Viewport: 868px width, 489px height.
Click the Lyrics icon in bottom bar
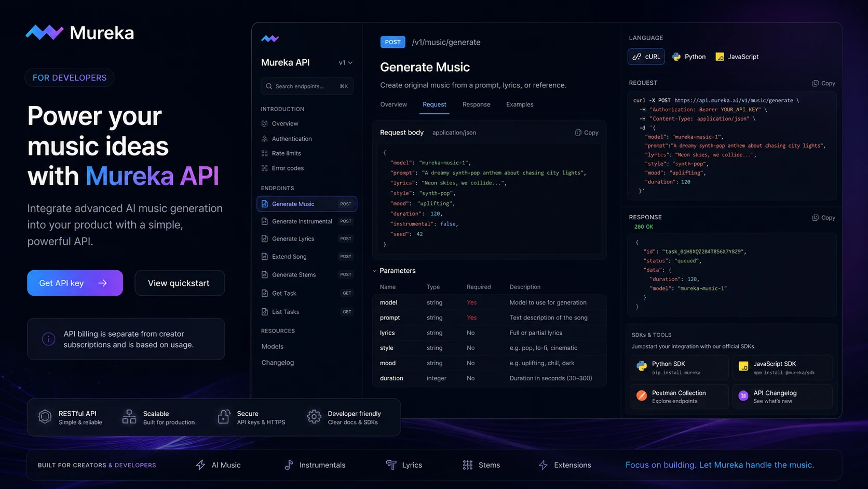click(x=391, y=465)
